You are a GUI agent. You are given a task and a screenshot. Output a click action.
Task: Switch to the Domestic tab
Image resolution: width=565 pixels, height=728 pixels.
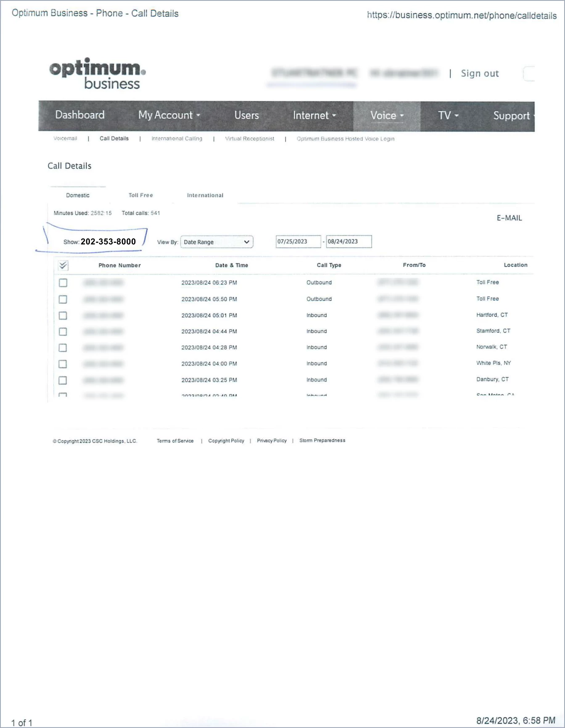coord(78,195)
